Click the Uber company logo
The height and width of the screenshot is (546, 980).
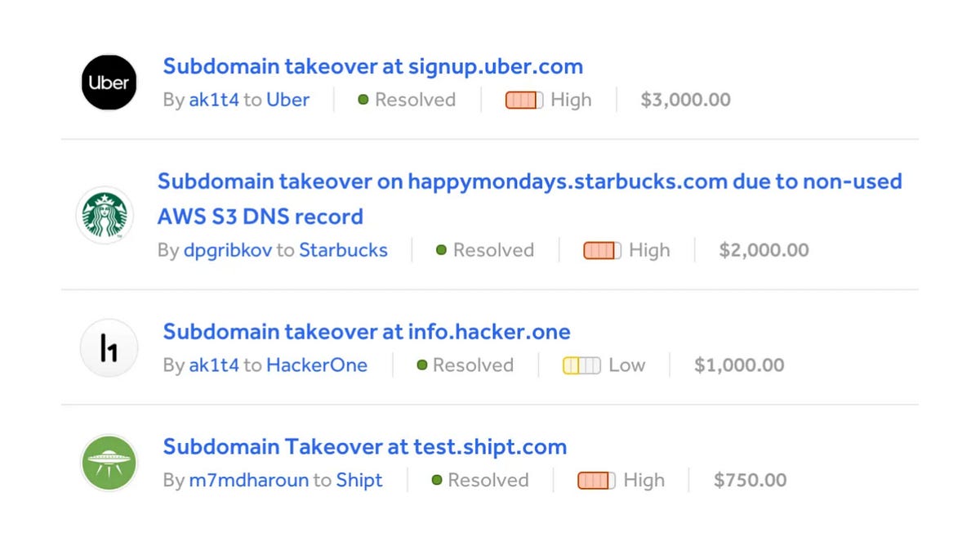(x=109, y=82)
